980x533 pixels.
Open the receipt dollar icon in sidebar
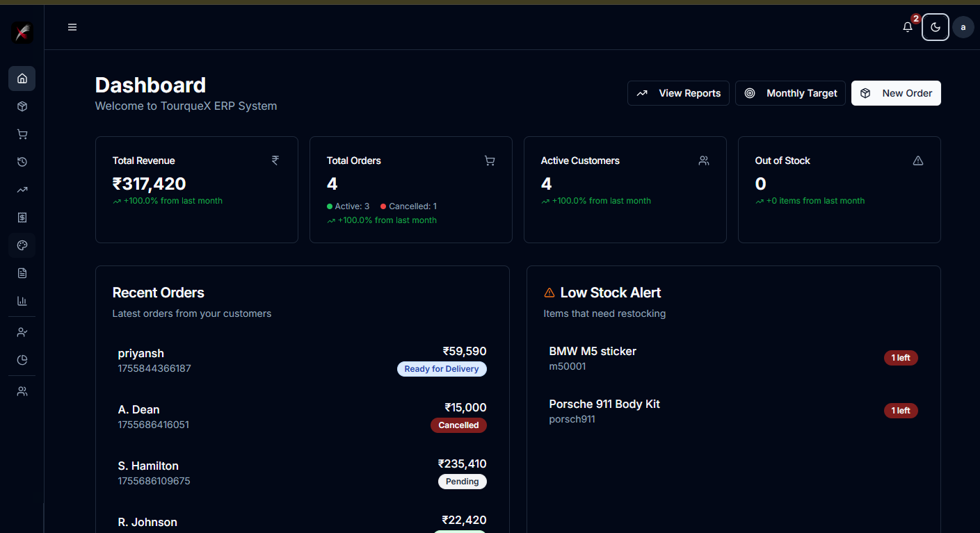click(x=22, y=218)
